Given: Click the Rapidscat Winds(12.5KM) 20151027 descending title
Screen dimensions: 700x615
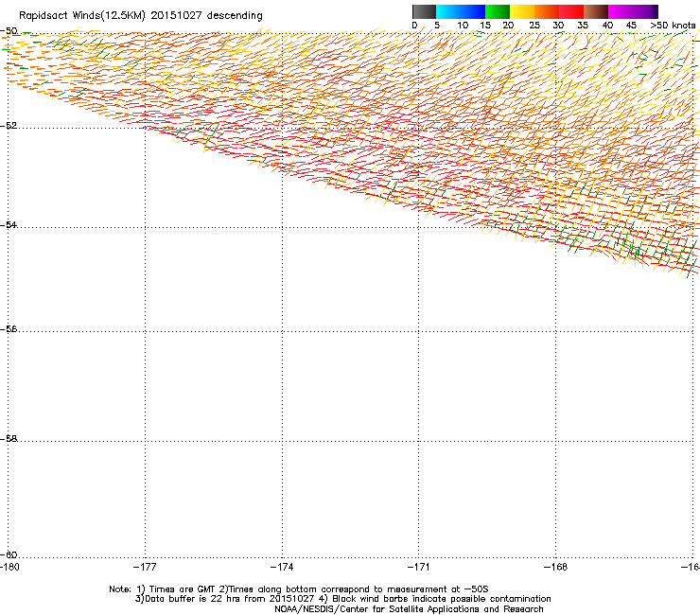Looking at the screenshot, I should [x=141, y=15].
